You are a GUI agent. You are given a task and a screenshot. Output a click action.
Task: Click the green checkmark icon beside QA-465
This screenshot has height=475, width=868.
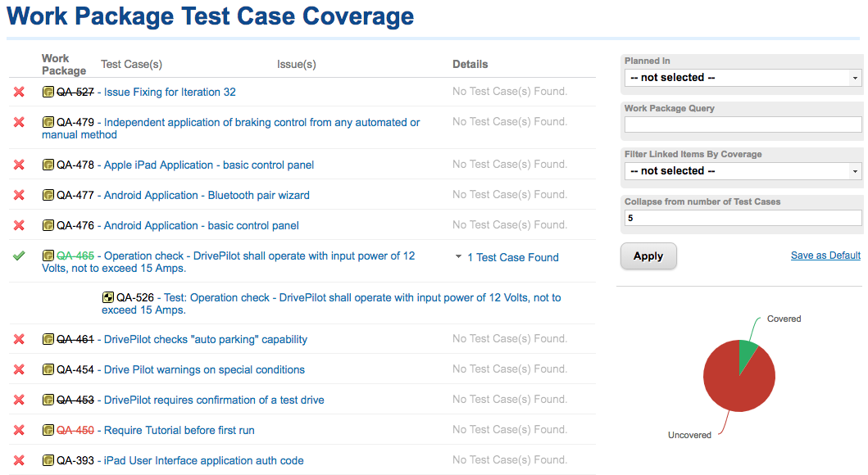coord(19,256)
